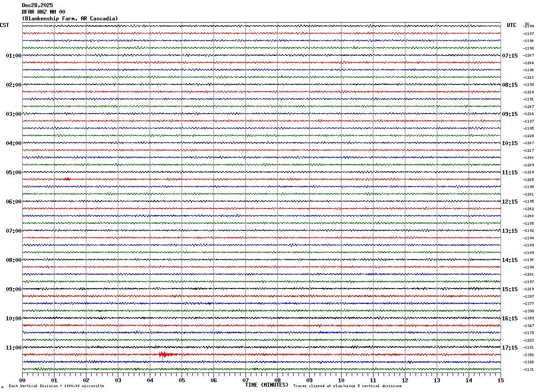Click the 09:00 CST time label
The width and height of the screenshot is (536, 392).
(14, 289)
